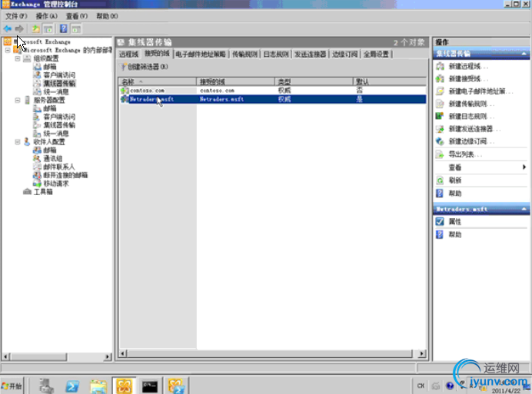The width and height of the screenshot is (532, 394).
Task: Click the Up one level toolbar icon
Action: 35,29
